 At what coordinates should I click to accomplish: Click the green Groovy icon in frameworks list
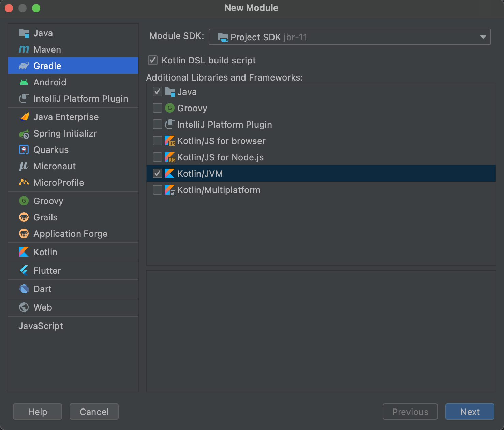coord(170,108)
